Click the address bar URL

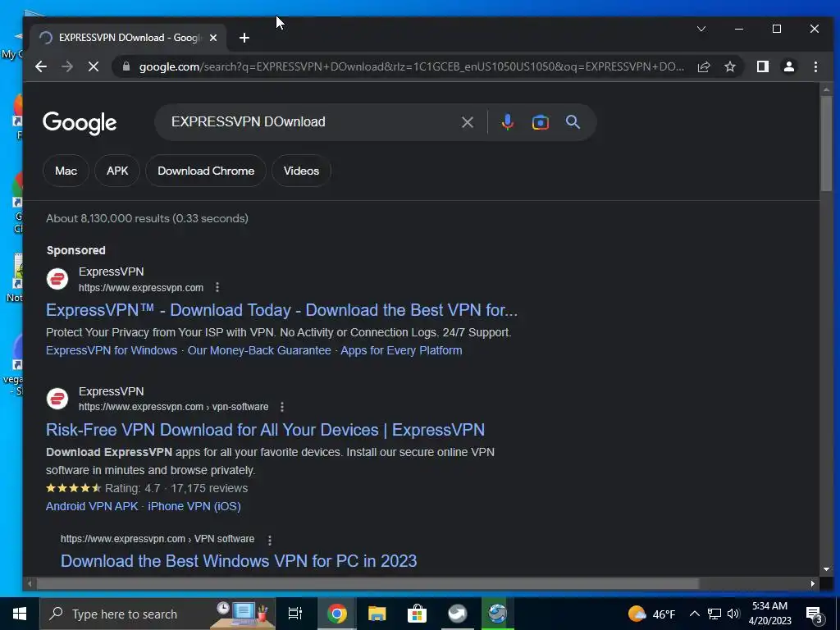[412, 66]
